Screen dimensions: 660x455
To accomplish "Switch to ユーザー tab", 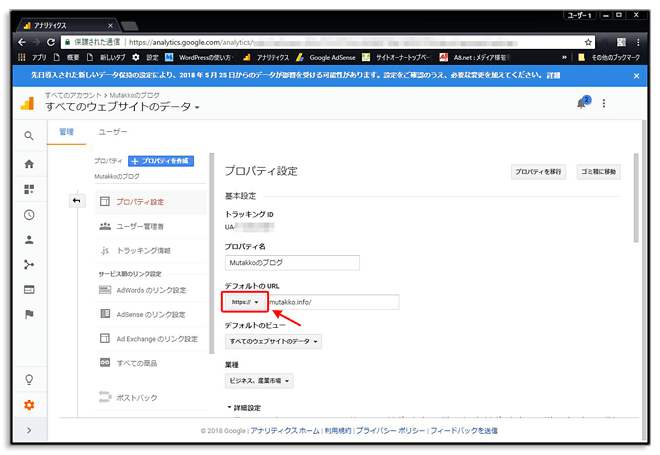I will 112,132.
